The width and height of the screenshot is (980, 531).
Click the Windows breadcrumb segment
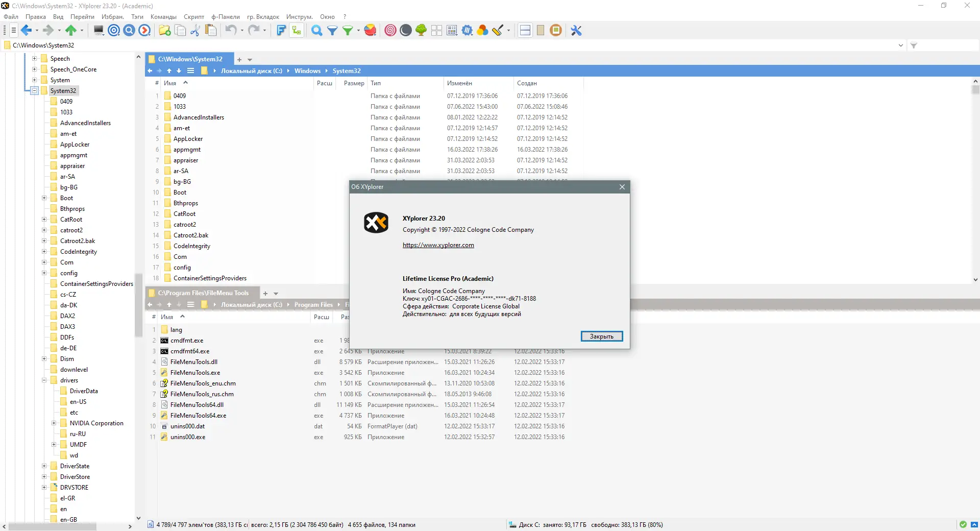click(307, 71)
